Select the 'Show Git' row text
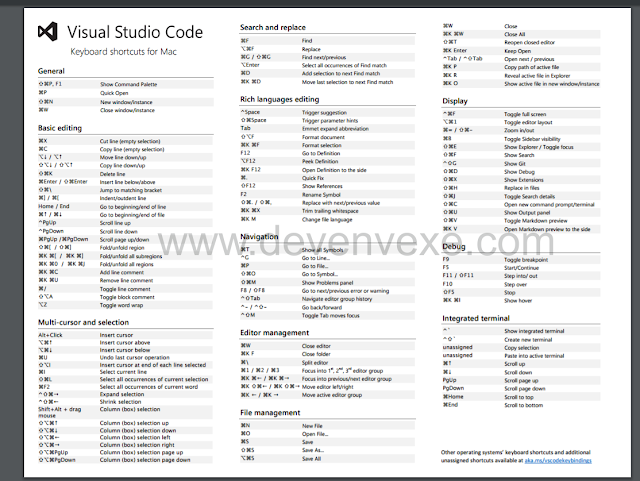The image size is (640, 481). pyautogui.click(x=515, y=164)
